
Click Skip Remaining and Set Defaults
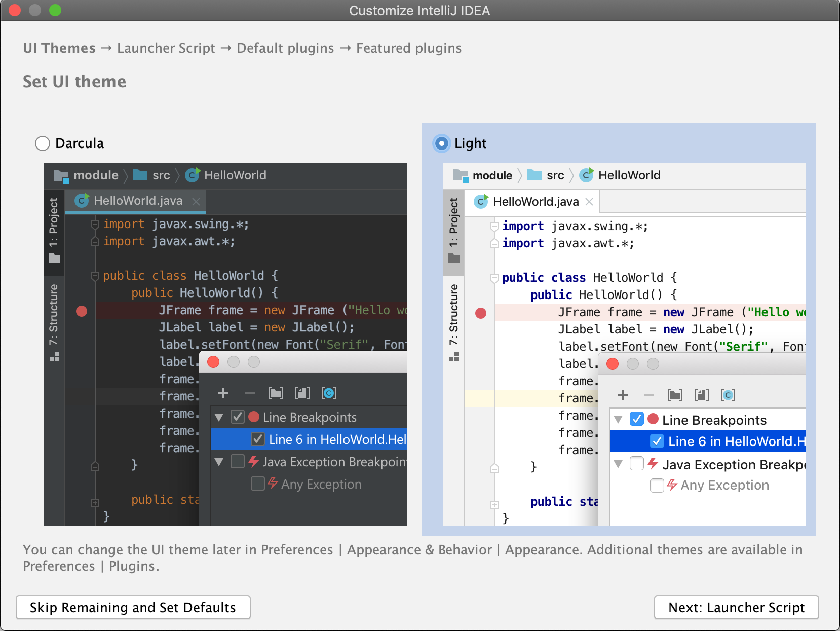(133, 607)
